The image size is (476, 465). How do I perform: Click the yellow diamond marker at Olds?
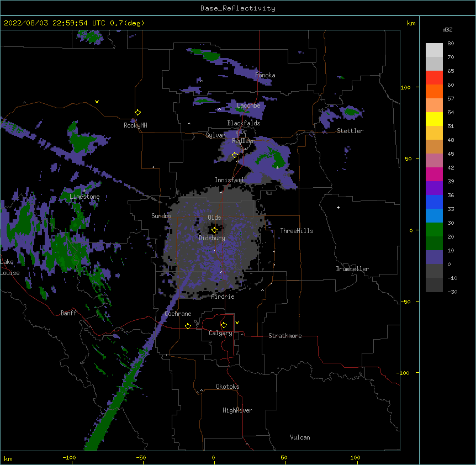click(x=214, y=230)
